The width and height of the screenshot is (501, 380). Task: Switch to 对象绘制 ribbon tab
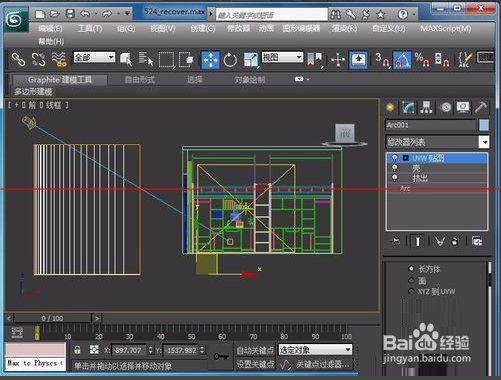[x=250, y=80]
